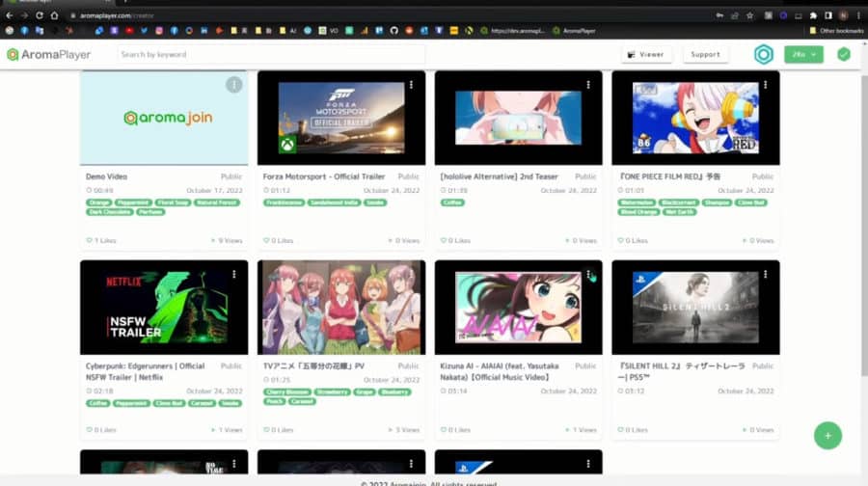Open the hololive Alternative teaser thumbnail

519,118
